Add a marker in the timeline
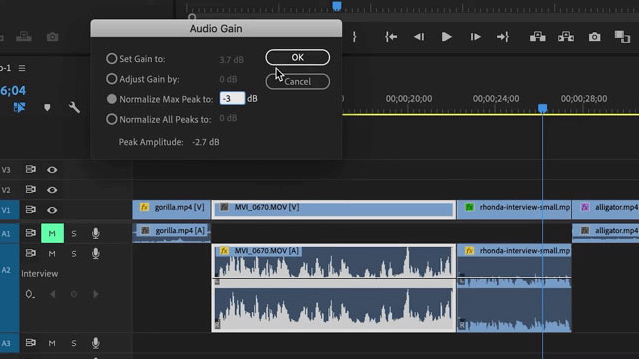Image resolution: width=639 pixels, height=361 pixels. coord(47,108)
